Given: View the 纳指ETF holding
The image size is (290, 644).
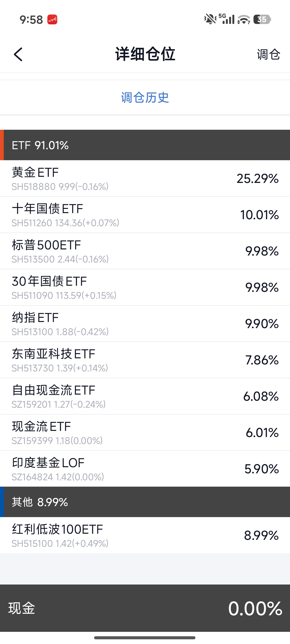Looking at the screenshot, I should coord(145,323).
